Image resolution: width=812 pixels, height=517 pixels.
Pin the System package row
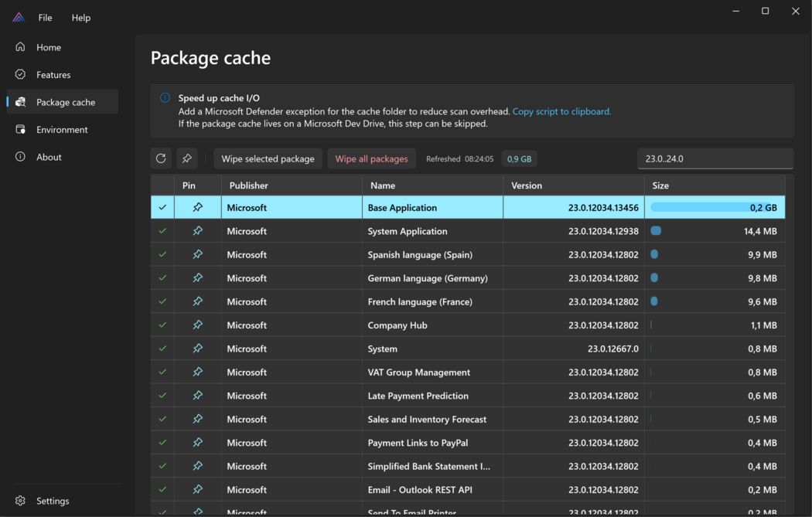[198, 349]
